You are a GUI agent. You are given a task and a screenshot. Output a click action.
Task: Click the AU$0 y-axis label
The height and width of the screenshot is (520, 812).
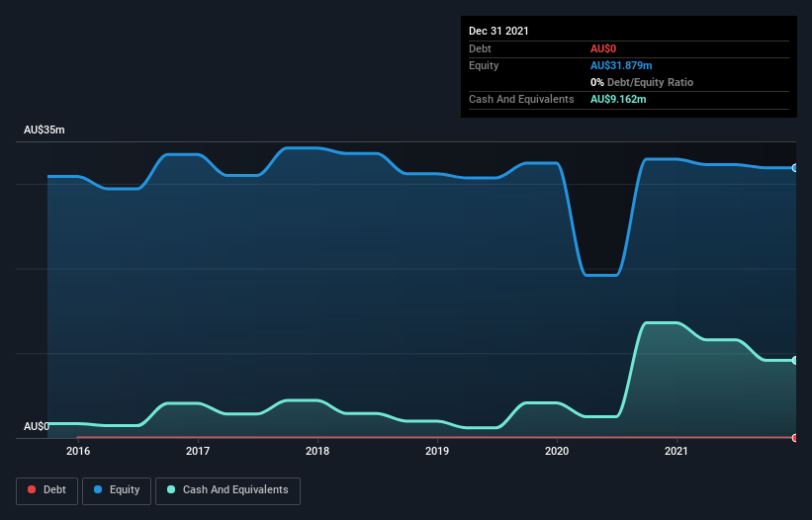[x=37, y=426]
